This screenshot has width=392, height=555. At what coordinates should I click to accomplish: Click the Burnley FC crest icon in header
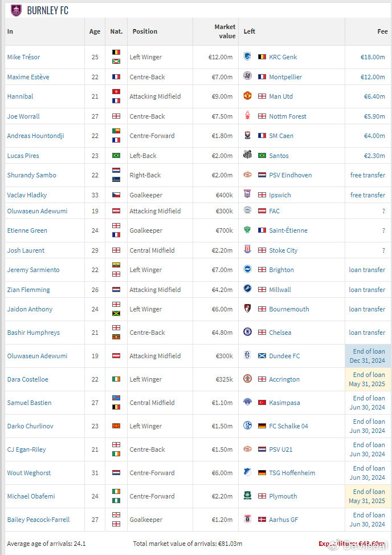click(16, 10)
